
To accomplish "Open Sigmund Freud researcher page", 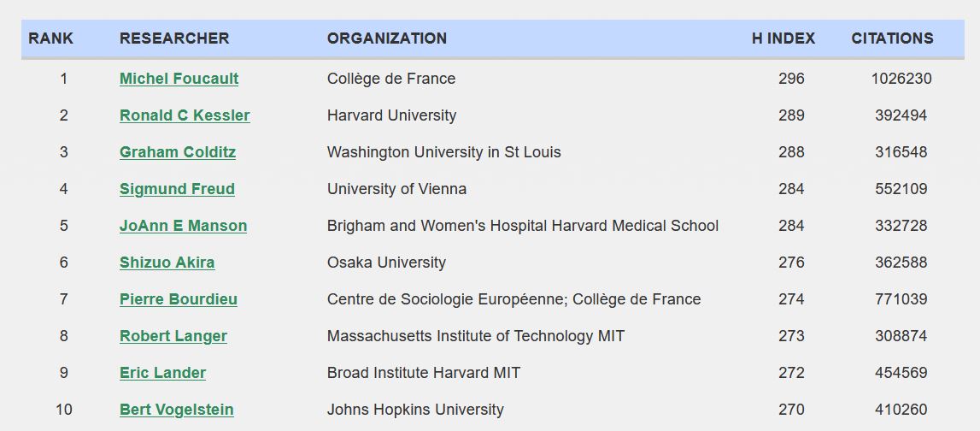I will pyautogui.click(x=177, y=189).
